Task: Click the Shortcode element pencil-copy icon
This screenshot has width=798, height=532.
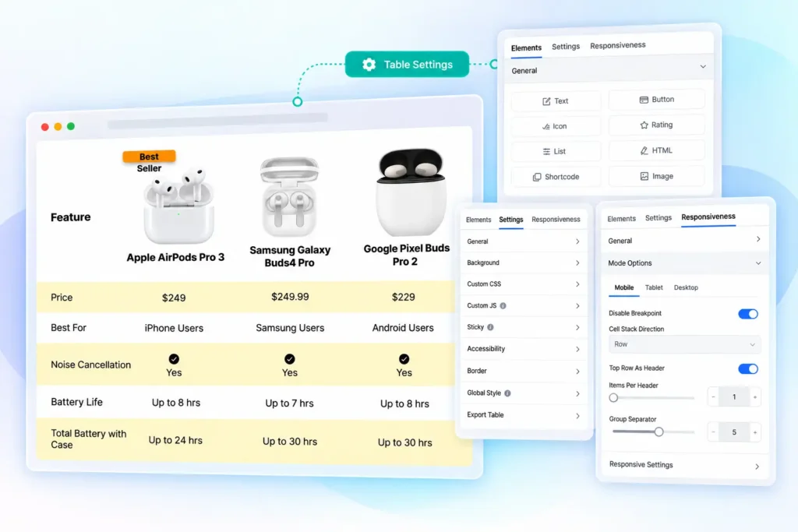Action: (536, 177)
